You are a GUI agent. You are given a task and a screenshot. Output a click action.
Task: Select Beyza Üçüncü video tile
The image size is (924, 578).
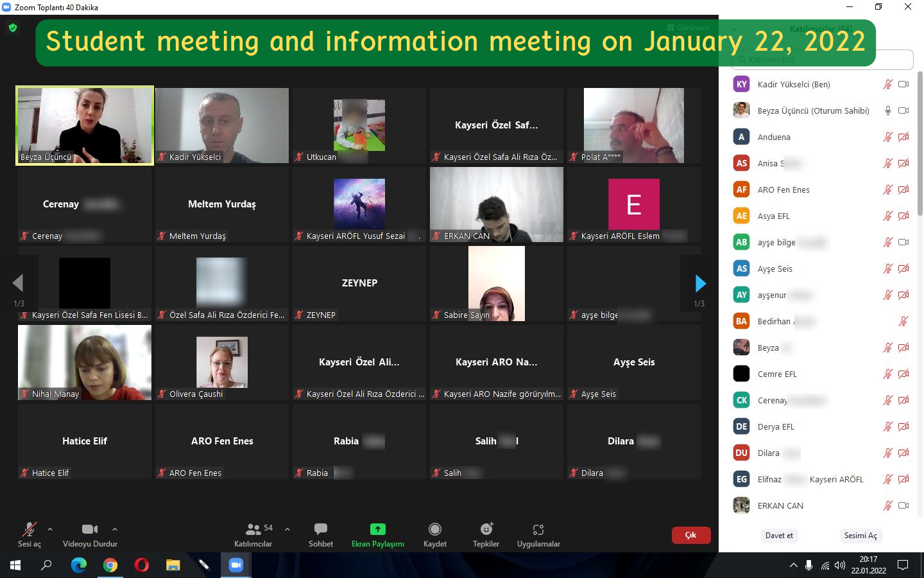pos(85,125)
